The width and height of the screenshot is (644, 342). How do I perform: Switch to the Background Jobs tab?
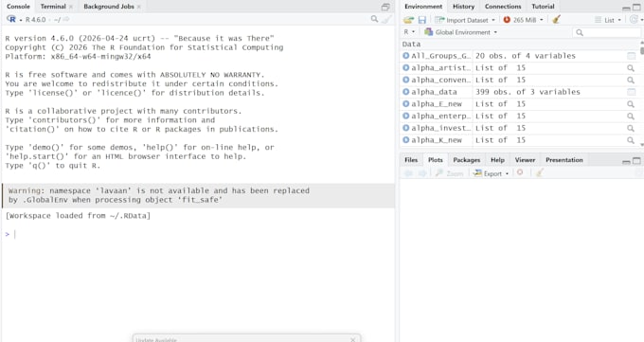109,7
